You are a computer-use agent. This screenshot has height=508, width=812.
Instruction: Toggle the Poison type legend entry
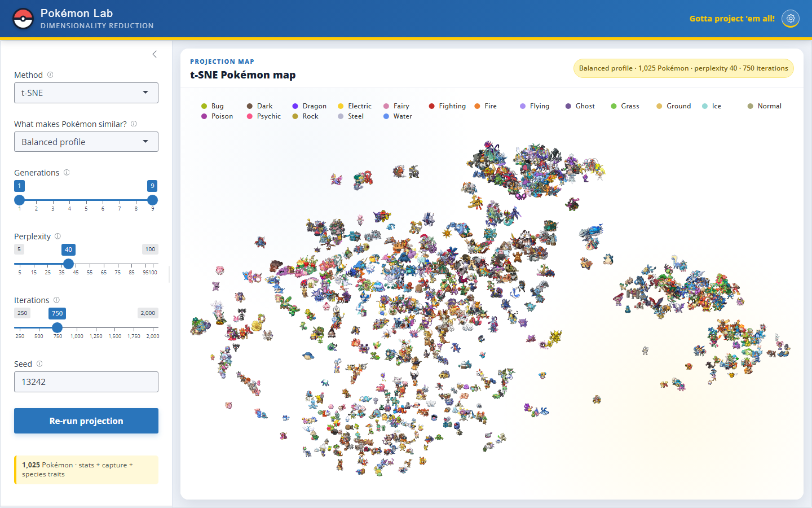tap(217, 116)
